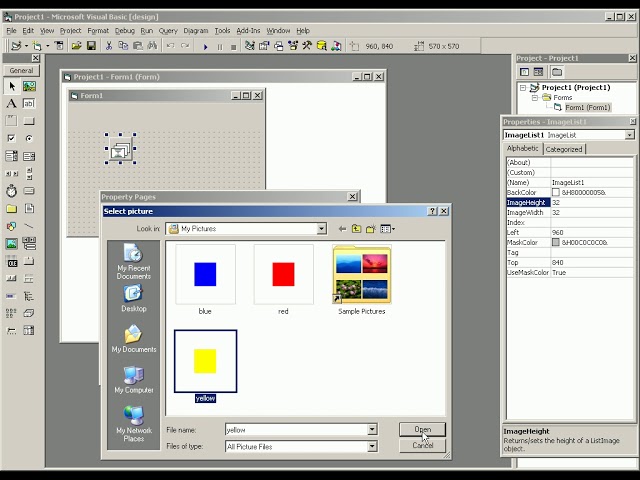The width and height of the screenshot is (640, 480).
Task: Go back to previous folder in Select picture
Action: pyautogui.click(x=342, y=229)
